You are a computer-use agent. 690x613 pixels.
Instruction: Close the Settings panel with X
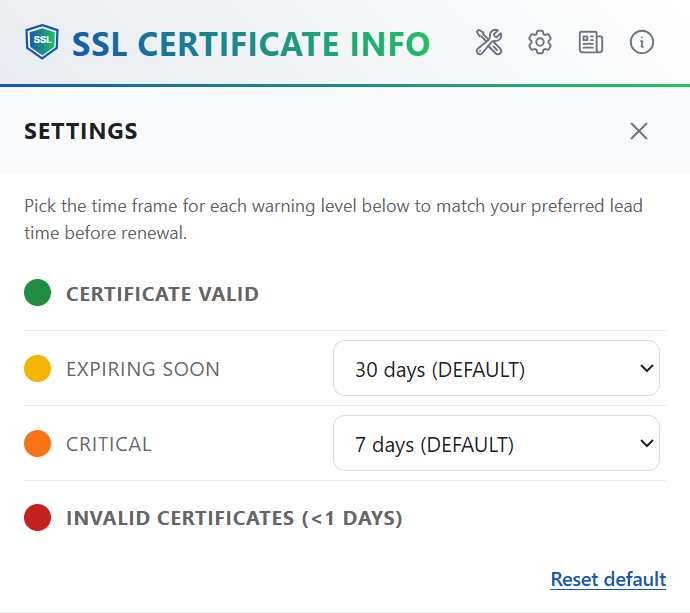point(639,131)
